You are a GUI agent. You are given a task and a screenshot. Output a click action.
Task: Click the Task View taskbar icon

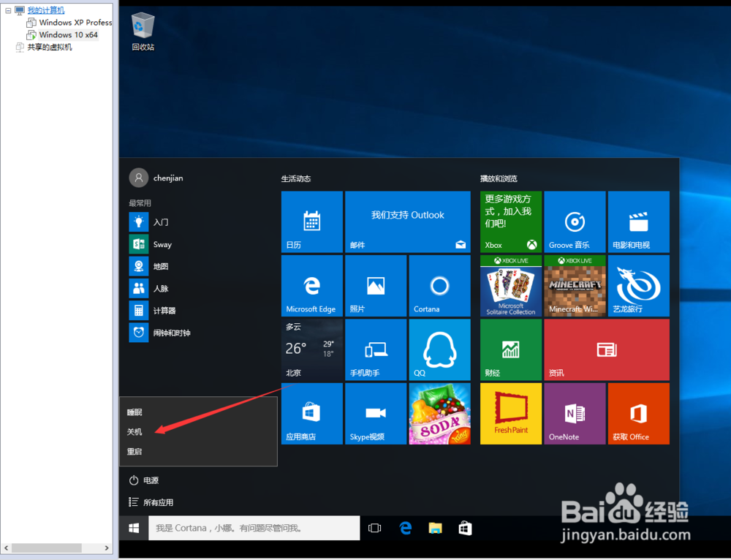[374, 528]
